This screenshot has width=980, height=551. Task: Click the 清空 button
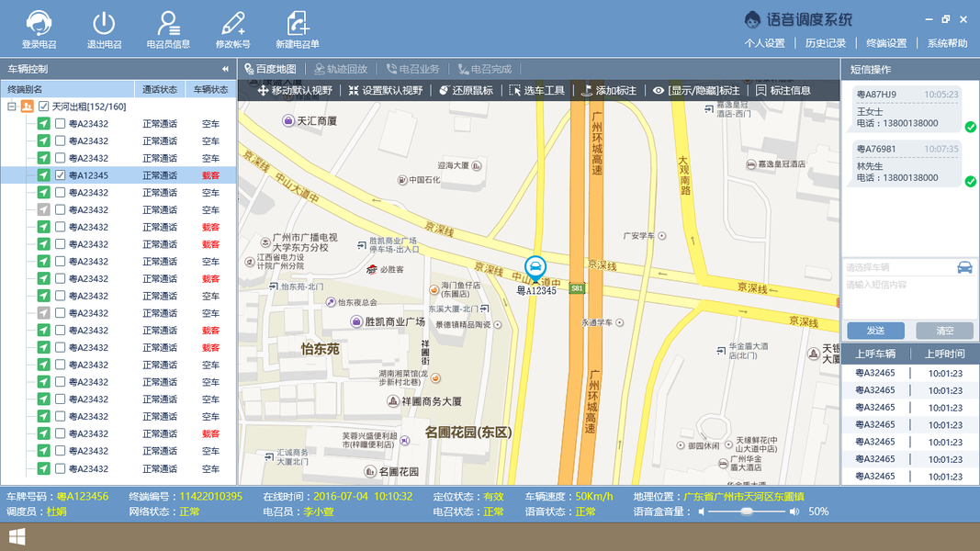pos(944,331)
